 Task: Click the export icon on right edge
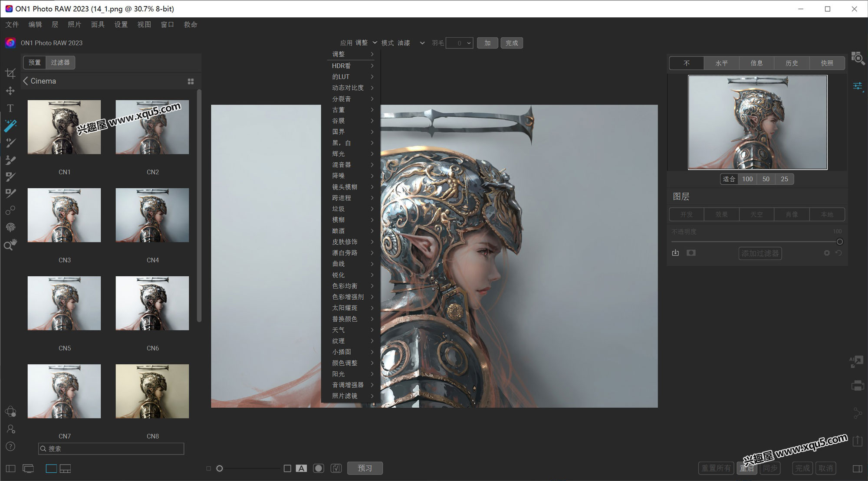coord(858,441)
